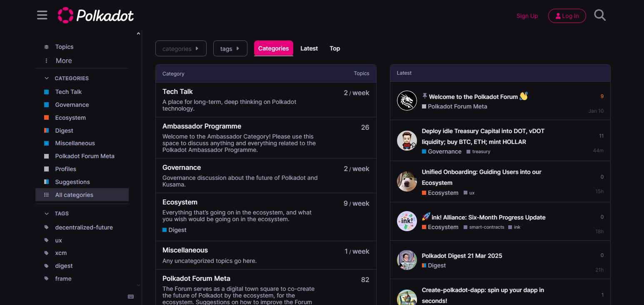Open the dog avatar on Unified Onboarding topic
The image size is (644, 305).
click(x=407, y=181)
